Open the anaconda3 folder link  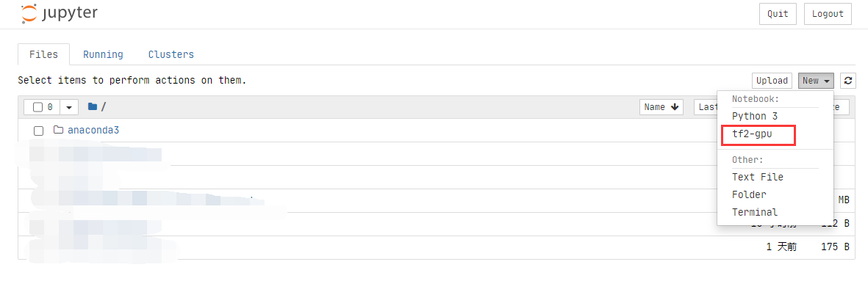coord(93,131)
